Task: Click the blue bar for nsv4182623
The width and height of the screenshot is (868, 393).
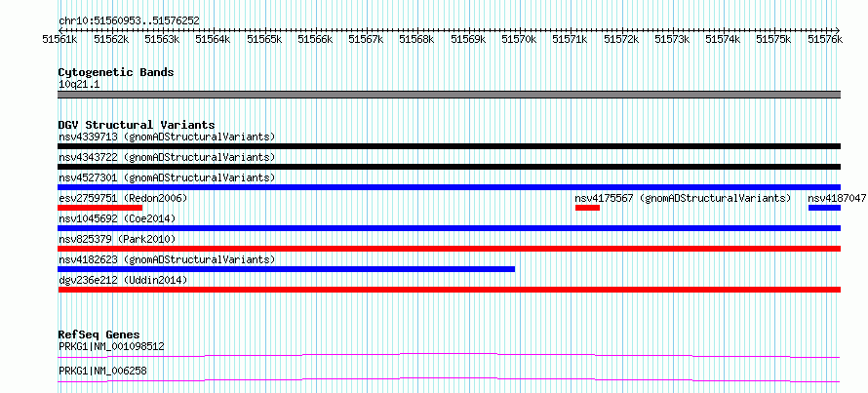Action: [286, 269]
